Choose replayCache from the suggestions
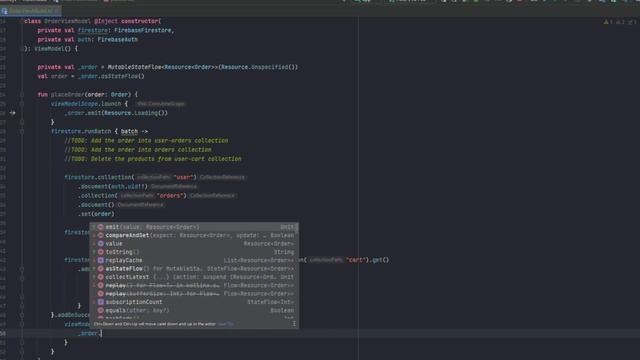Viewport: 640px width, 360px height. pos(193,260)
